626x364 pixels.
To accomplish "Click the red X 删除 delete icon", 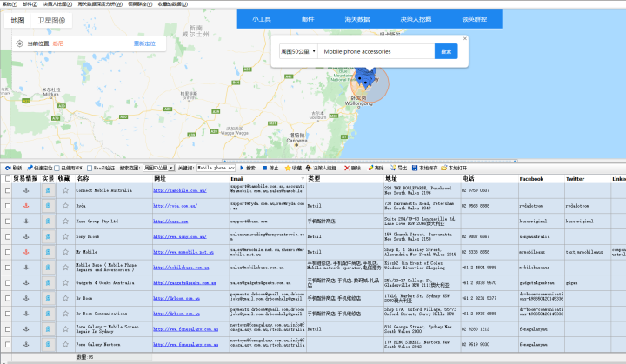I will pos(347,168).
